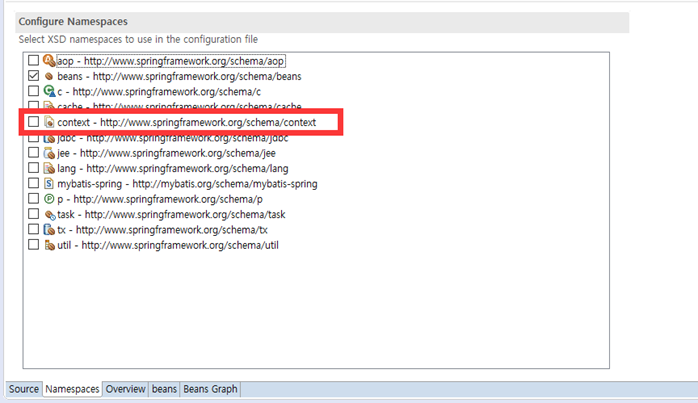The height and width of the screenshot is (403, 698).
Task: Click the lang namespace icon
Action: click(49, 168)
